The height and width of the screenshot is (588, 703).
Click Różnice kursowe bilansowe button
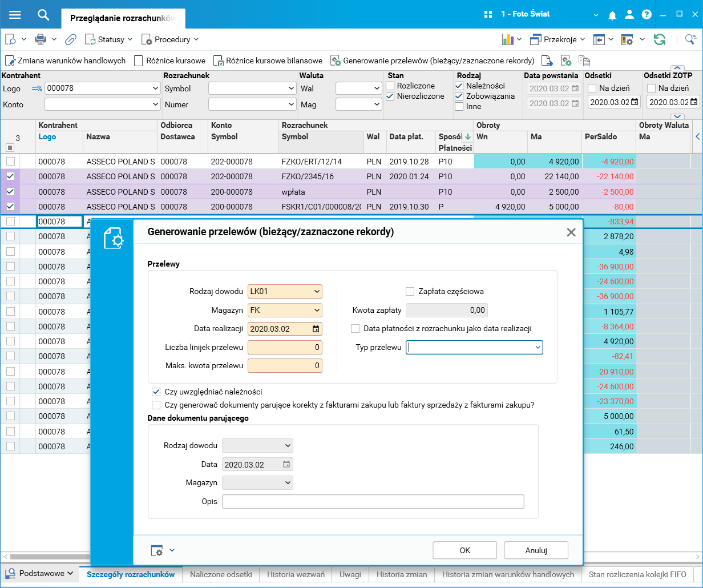click(x=268, y=61)
